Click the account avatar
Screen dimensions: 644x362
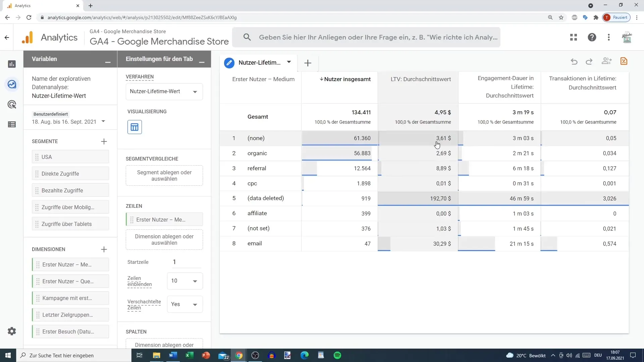point(627,37)
